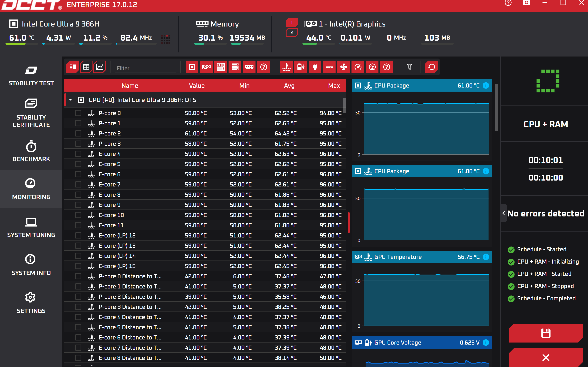Sort table by the Avg column
This screenshot has height=367, width=588.
click(x=289, y=85)
